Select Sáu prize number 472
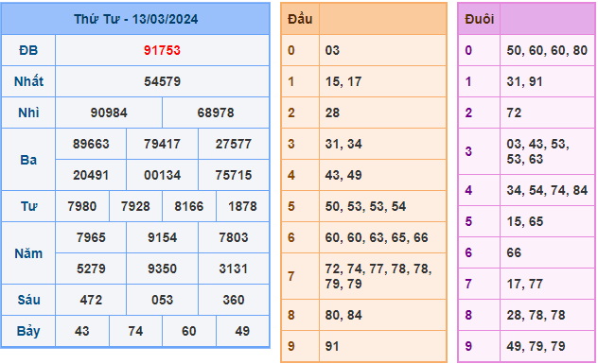This screenshot has height=364, width=598. tap(91, 301)
